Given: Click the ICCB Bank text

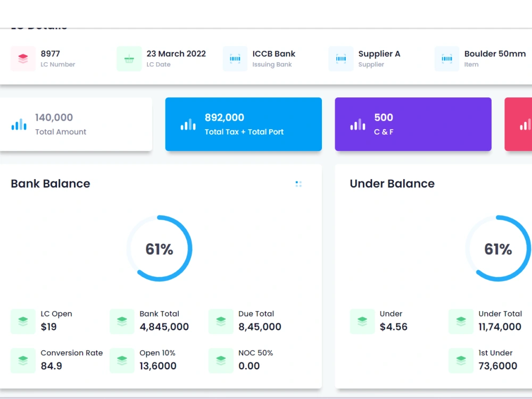Looking at the screenshot, I should click(274, 54).
